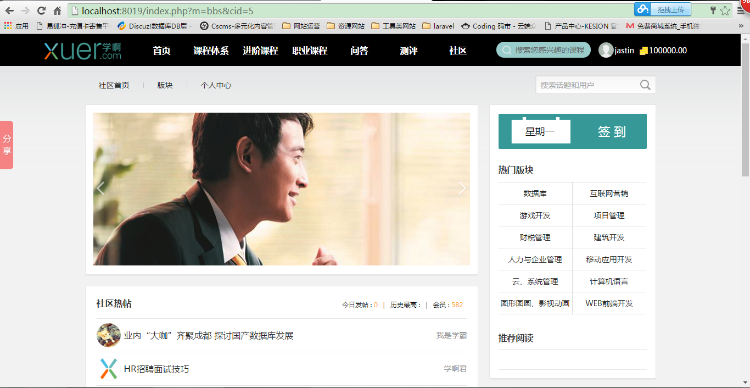Open the 资源网站 bookmark folder

click(345, 26)
